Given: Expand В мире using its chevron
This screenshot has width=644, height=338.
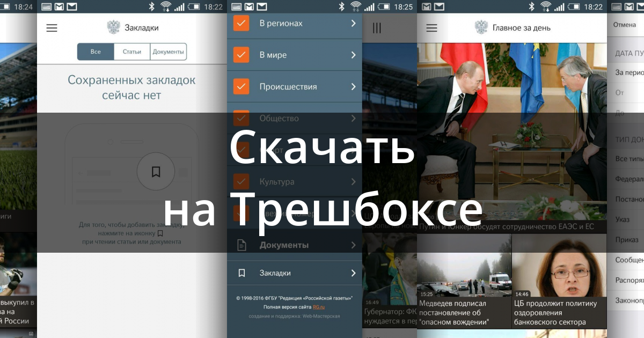Looking at the screenshot, I should point(353,55).
